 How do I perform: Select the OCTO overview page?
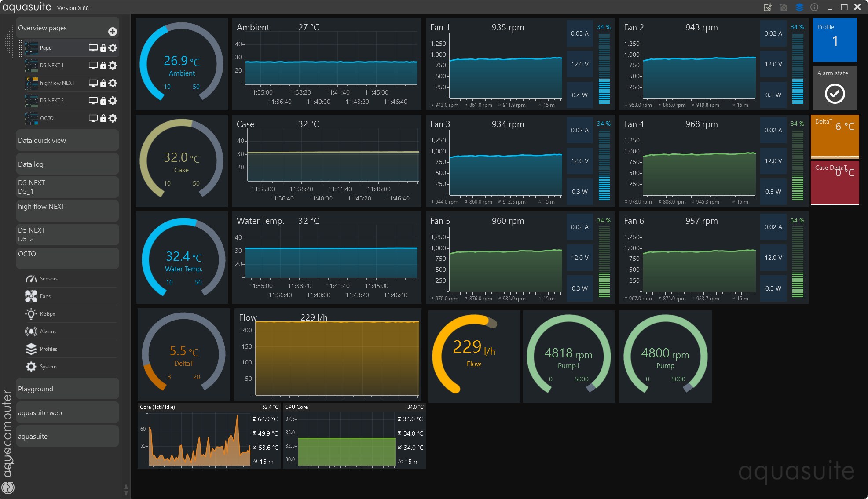pyautogui.click(x=47, y=118)
